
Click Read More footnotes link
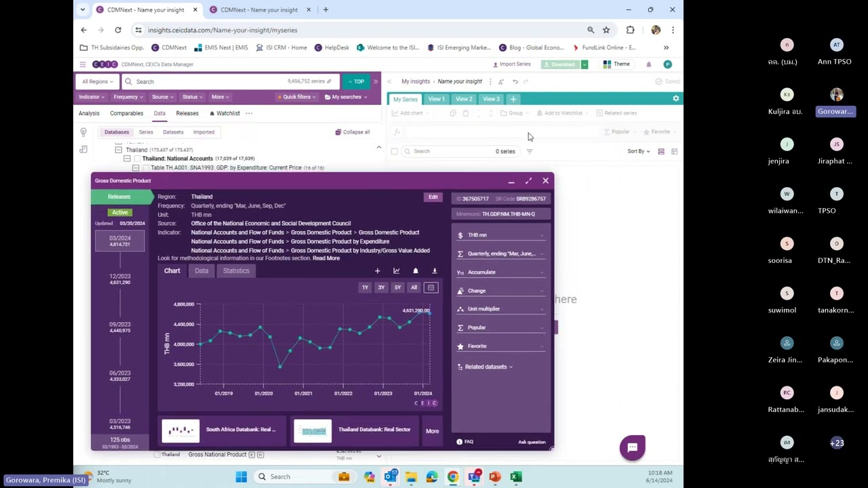(x=326, y=258)
